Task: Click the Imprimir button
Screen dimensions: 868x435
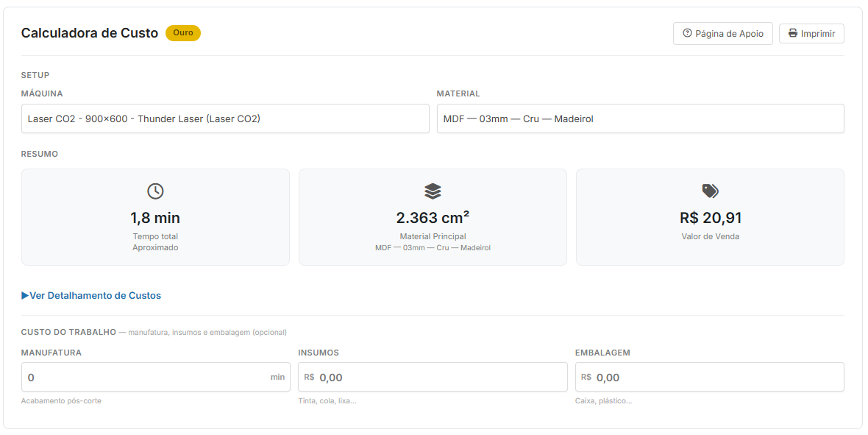Action: (811, 33)
